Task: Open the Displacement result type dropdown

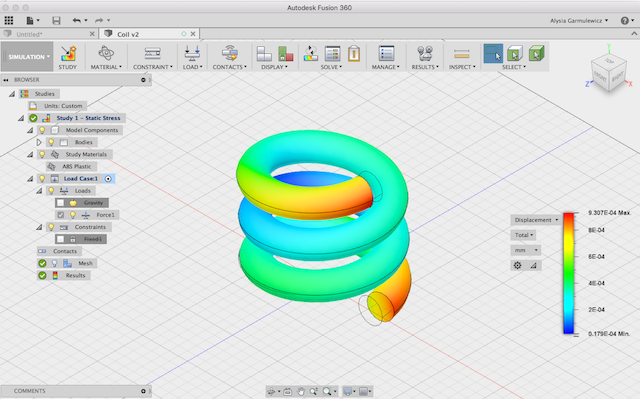Action: [536, 220]
